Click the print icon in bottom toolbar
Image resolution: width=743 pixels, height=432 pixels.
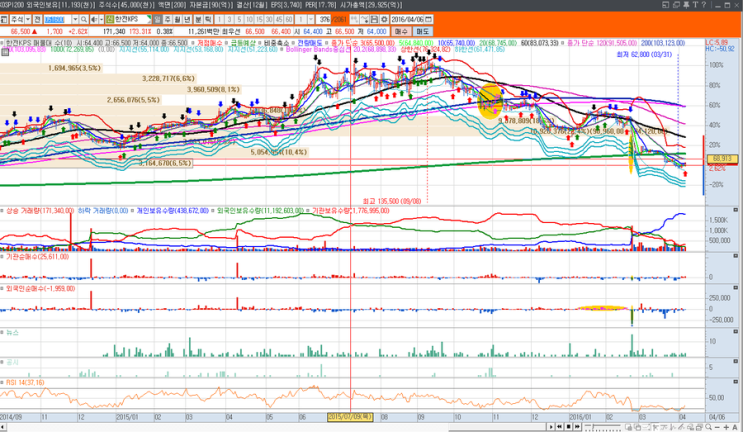700,427
